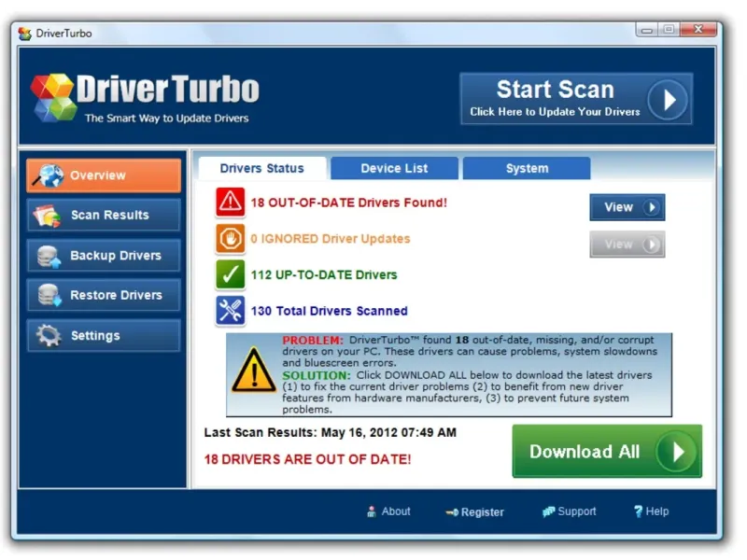Switch to the Drivers Status tab
The width and height of the screenshot is (747, 560).
tap(262, 169)
